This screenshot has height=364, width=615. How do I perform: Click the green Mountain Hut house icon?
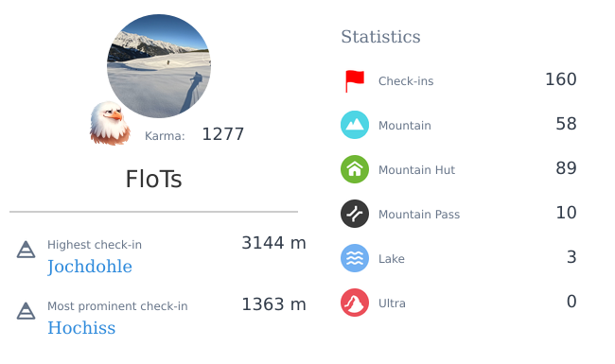click(355, 169)
